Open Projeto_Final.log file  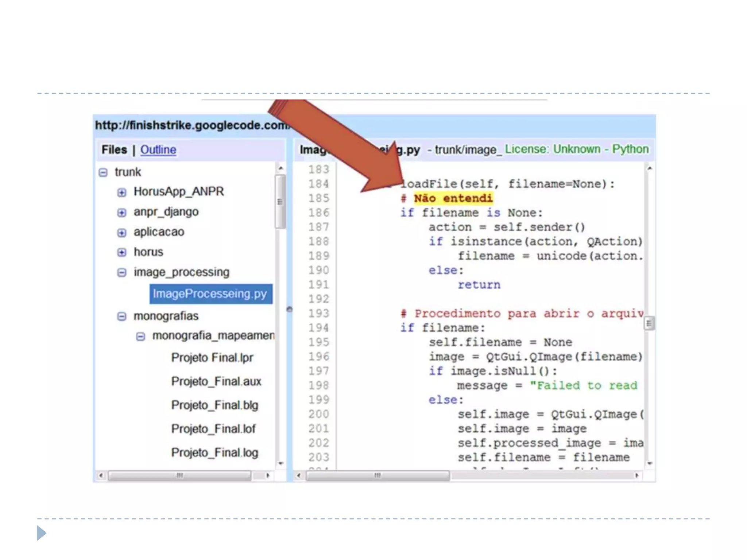[x=214, y=452]
